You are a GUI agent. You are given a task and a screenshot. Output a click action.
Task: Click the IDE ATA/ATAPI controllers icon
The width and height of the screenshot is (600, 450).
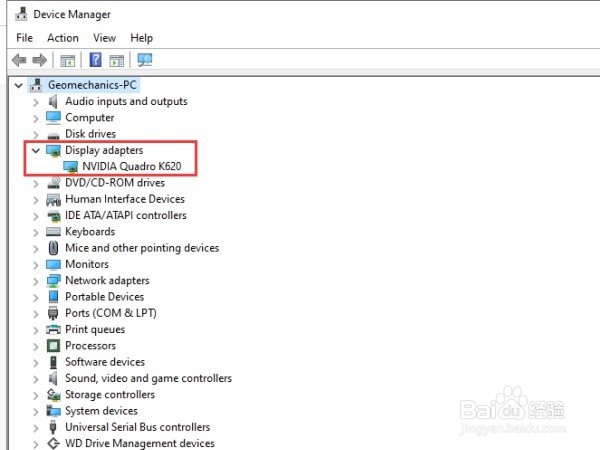pos(54,216)
